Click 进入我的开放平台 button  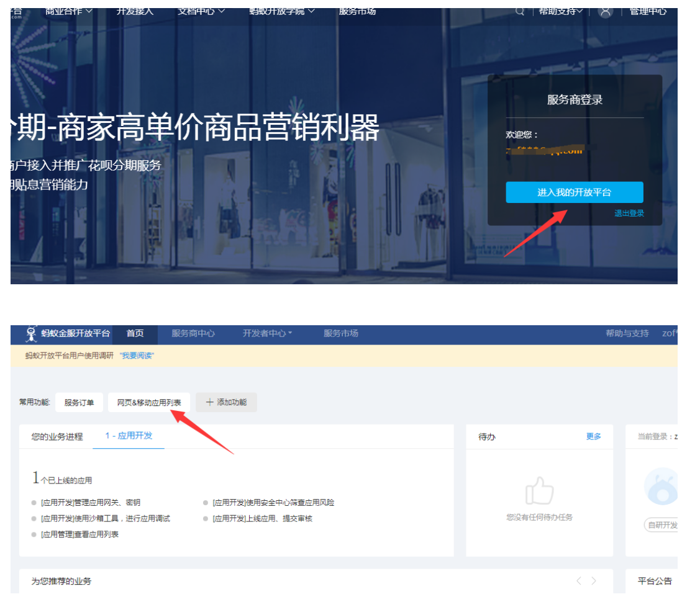[x=574, y=192]
